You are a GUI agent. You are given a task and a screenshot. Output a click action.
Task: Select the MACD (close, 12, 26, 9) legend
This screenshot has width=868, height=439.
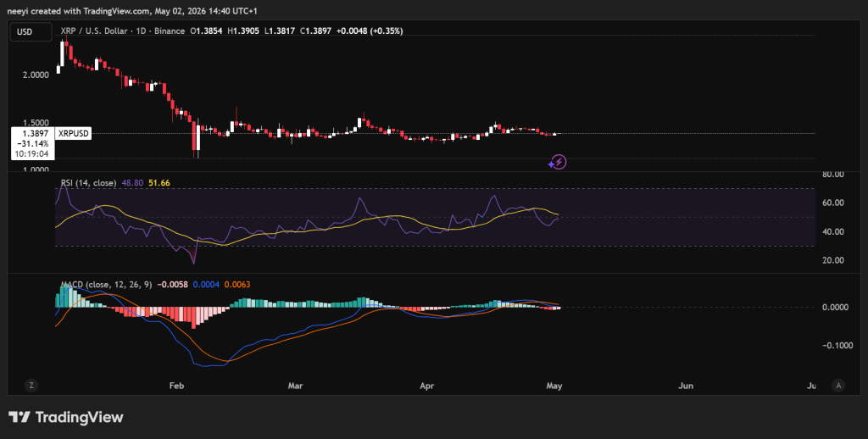click(x=106, y=285)
